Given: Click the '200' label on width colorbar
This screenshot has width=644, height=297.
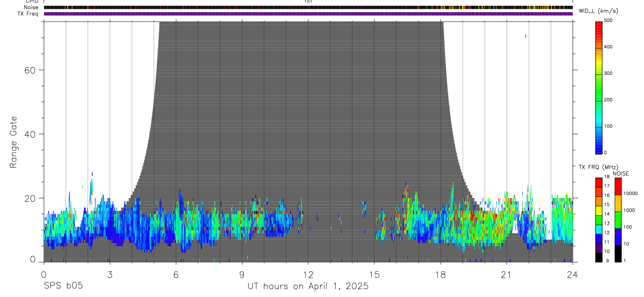Looking at the screenshot, I should pyautogui.click(x=608, y=100).
